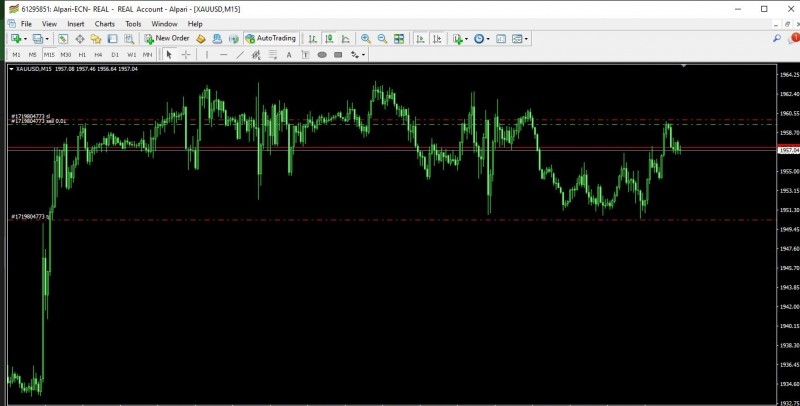
Task: Switch timeframe to M30
Action: pyautogui.click(x=66, y=55)
